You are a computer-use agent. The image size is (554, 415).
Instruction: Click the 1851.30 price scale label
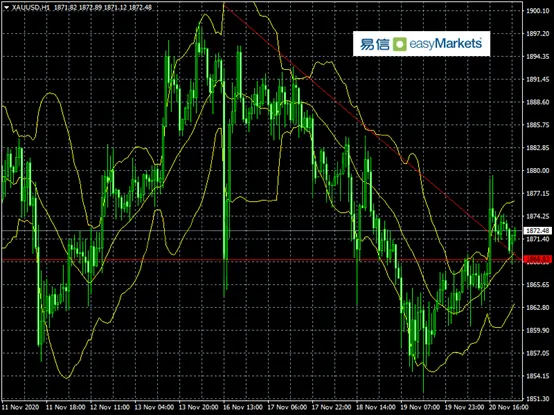[x=537, y=398]
